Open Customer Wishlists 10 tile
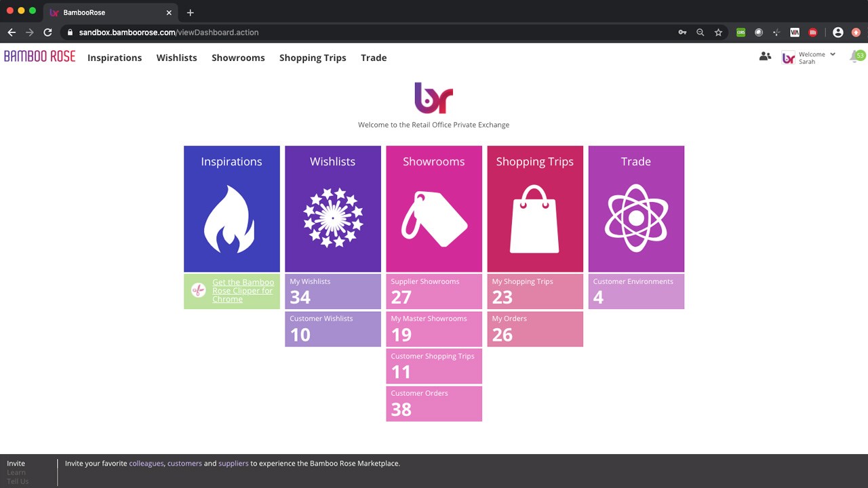 [x=332, y=329]
